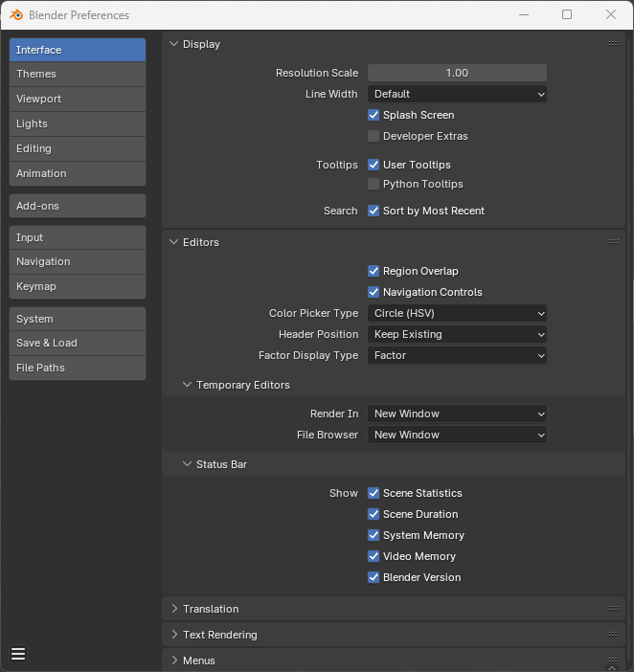The image size is (634, 672).
Task: Maximize the Blender Preferences window
Action: [x=567, y=14]
